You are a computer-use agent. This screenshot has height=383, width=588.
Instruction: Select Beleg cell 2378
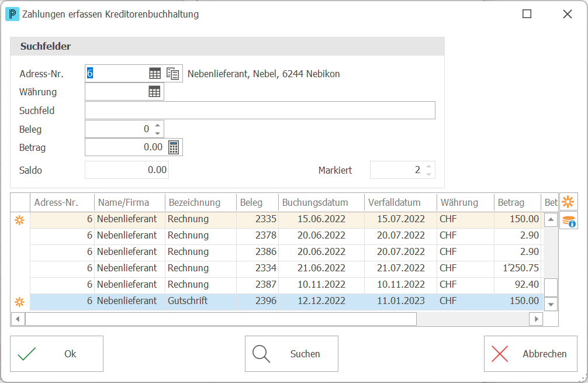coord(257,236)
